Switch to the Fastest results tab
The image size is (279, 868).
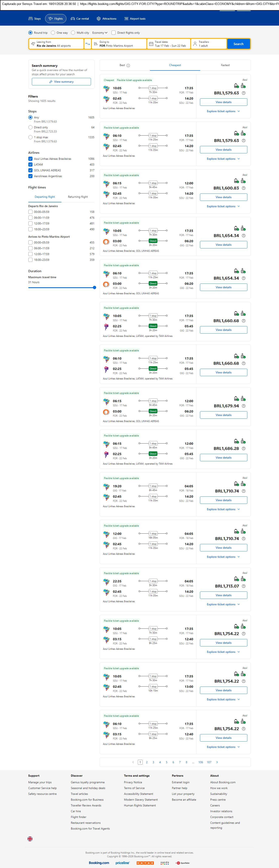click(x=225, y=65)
